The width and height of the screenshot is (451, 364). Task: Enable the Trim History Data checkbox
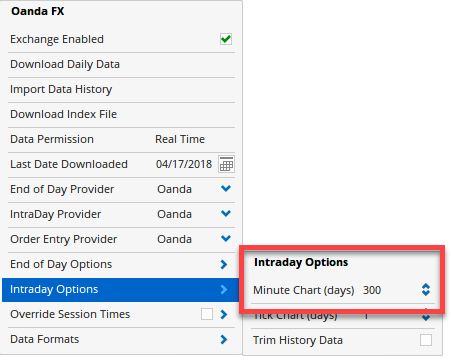(426, 340)
